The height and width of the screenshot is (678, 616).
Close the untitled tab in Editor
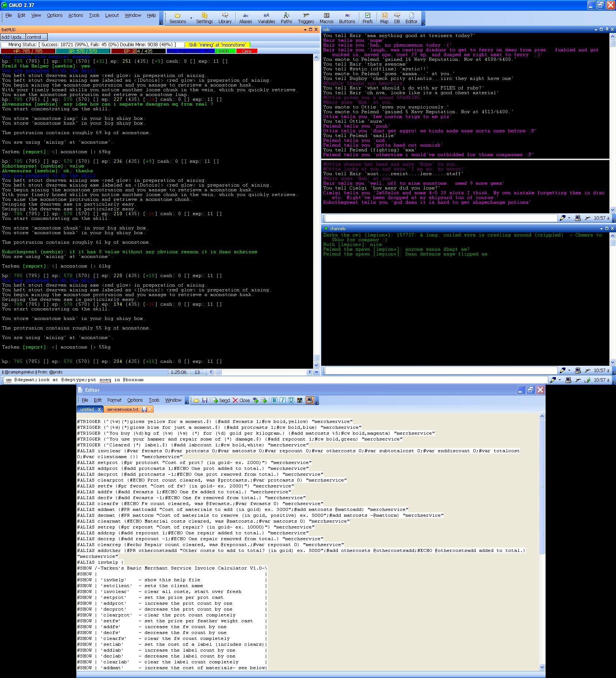(99, 409)
